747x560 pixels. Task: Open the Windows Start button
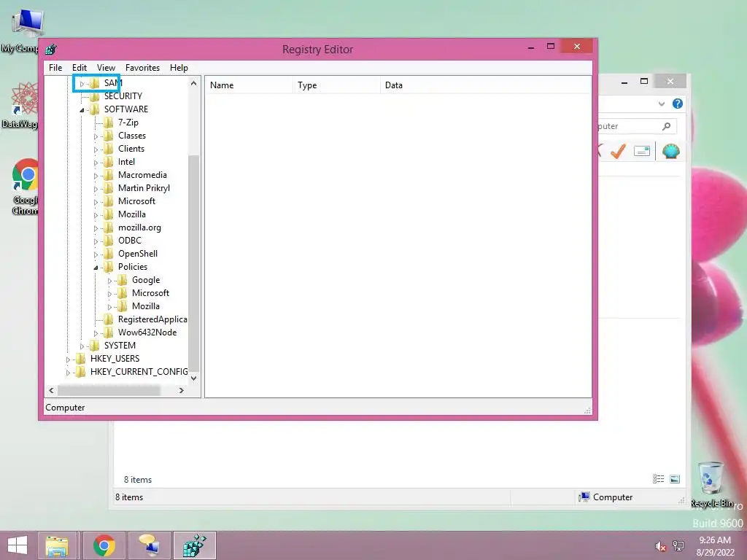pyautogui.click(x=18, y=545)
